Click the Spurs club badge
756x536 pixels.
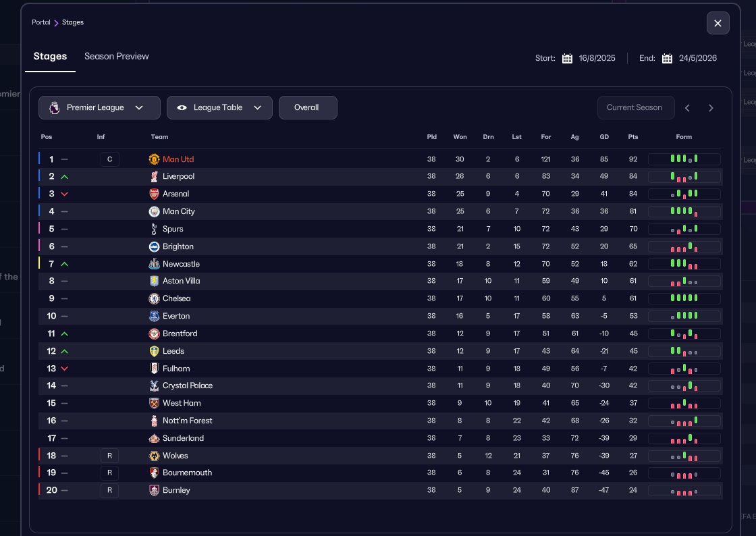point(154,229)
